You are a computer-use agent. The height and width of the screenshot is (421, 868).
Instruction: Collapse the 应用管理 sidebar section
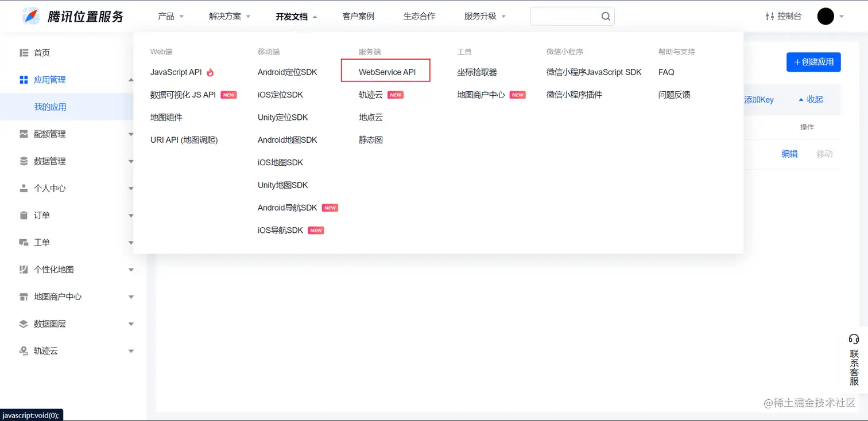[x=131, y=80]
